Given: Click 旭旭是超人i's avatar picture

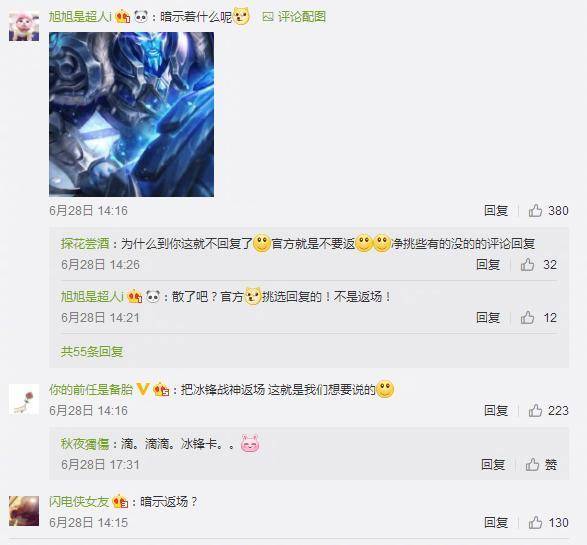Looking at the screenshot, I should 24,26.
